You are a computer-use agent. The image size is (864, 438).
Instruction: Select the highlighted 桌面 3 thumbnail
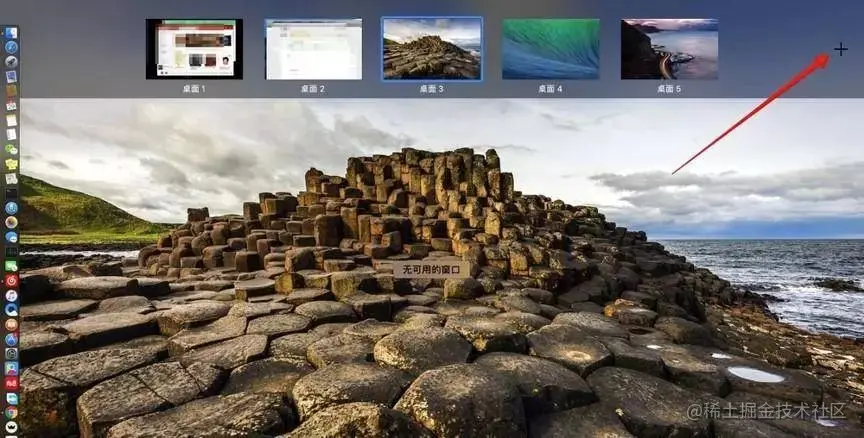(432, 49)
